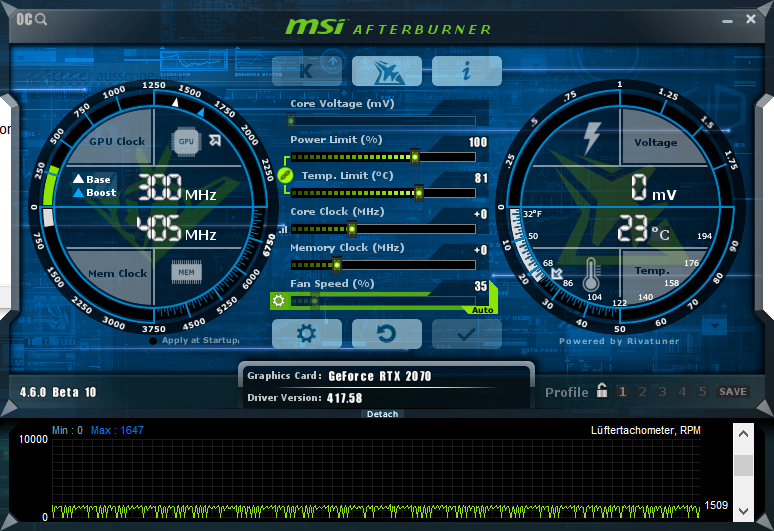Viewport: 774px width, 531px height.
Task: Click the Lüftertachometer RPM graph
Action: [376, 479]
